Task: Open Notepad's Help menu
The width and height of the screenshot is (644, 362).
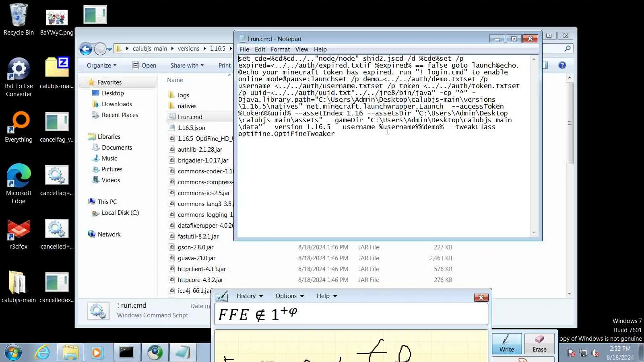Action: (320, 49)
